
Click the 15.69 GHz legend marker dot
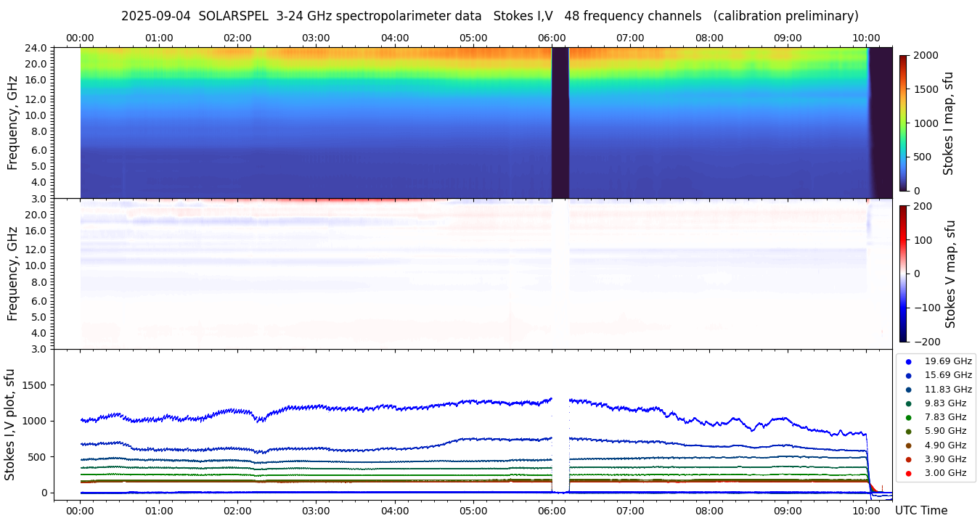(908, 376)
